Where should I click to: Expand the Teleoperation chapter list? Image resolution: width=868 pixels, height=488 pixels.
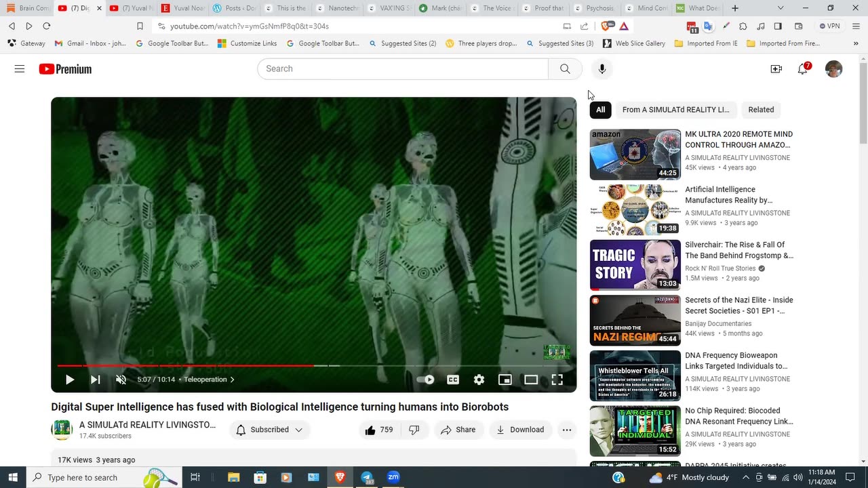pos(209,380)
